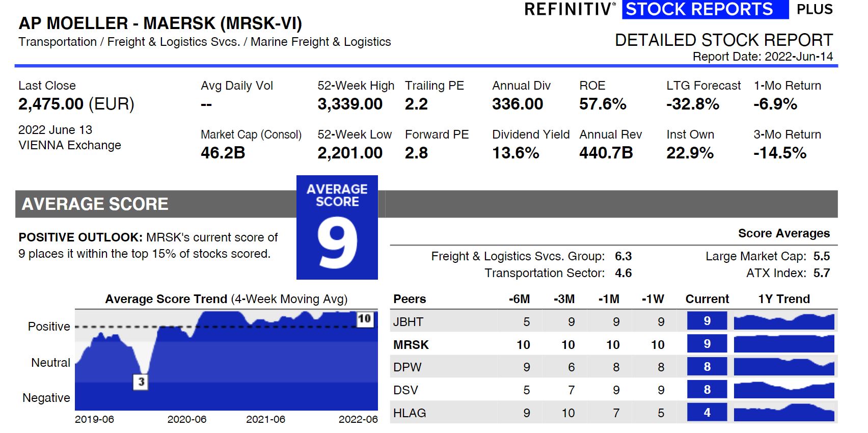
Task: Select the Annual Div value 336.00
Action: click(518, 104)
